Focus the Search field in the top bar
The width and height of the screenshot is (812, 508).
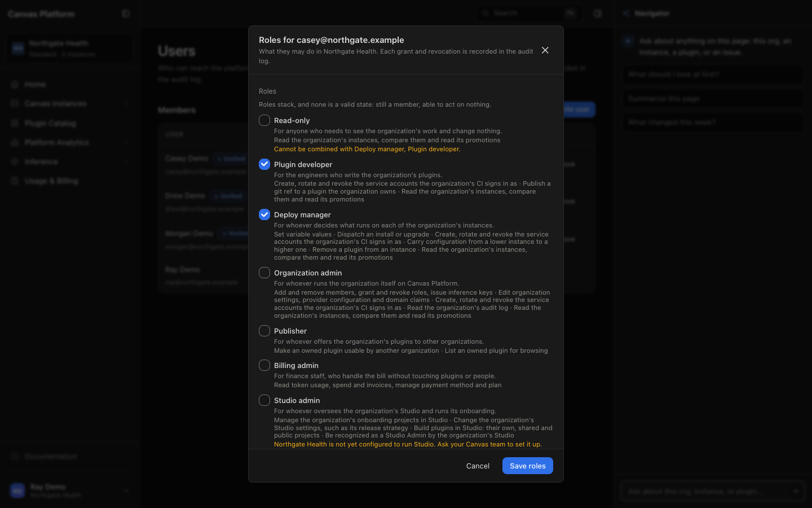pos(529,13)
